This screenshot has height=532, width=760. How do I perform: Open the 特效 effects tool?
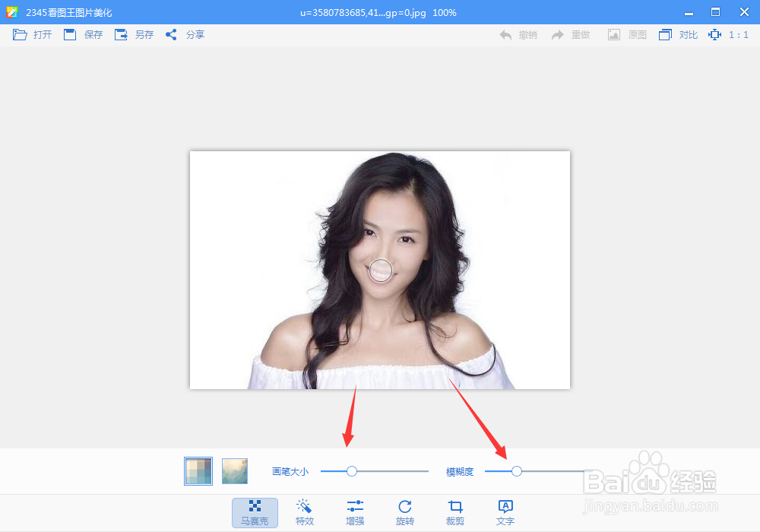305,512
